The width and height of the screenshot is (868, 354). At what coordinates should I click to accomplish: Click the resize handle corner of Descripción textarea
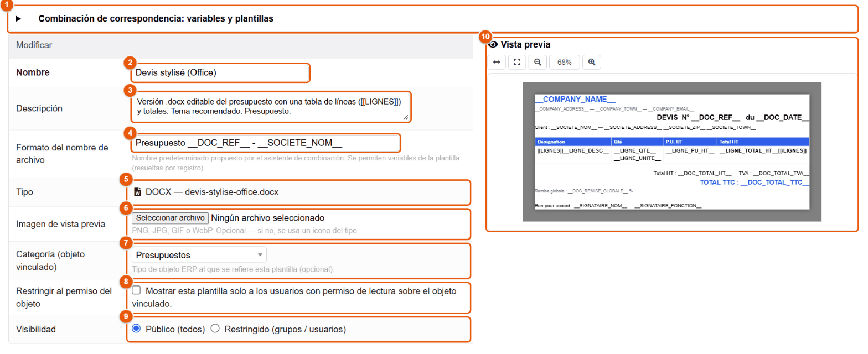click(406, 117)
